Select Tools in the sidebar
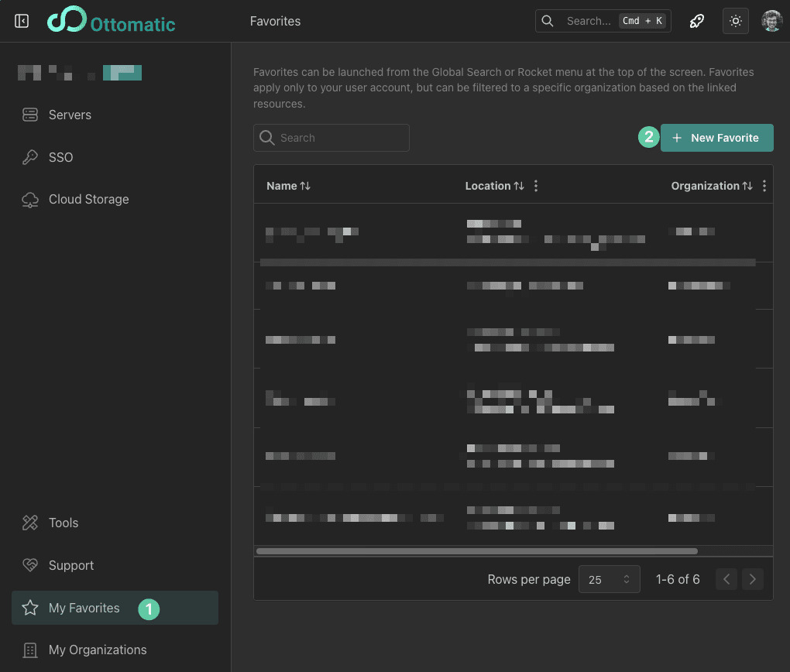The width and height of the screenshot is (790, 672). pyautogui.click(x=64, y=523)
